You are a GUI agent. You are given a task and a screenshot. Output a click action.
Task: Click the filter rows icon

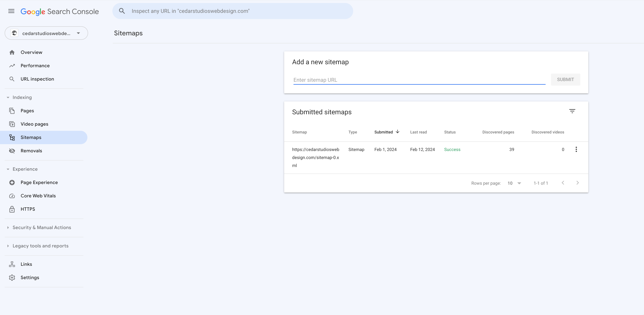coord(572,111)
